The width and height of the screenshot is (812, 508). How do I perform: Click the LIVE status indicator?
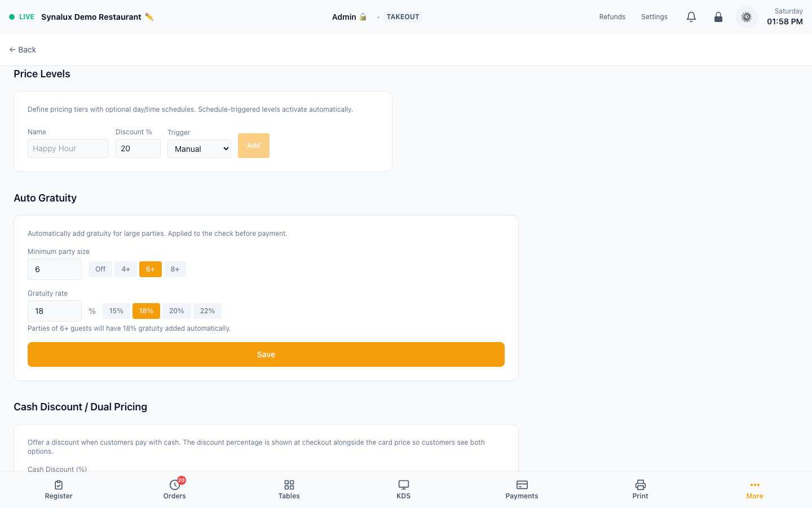[21, 17]
